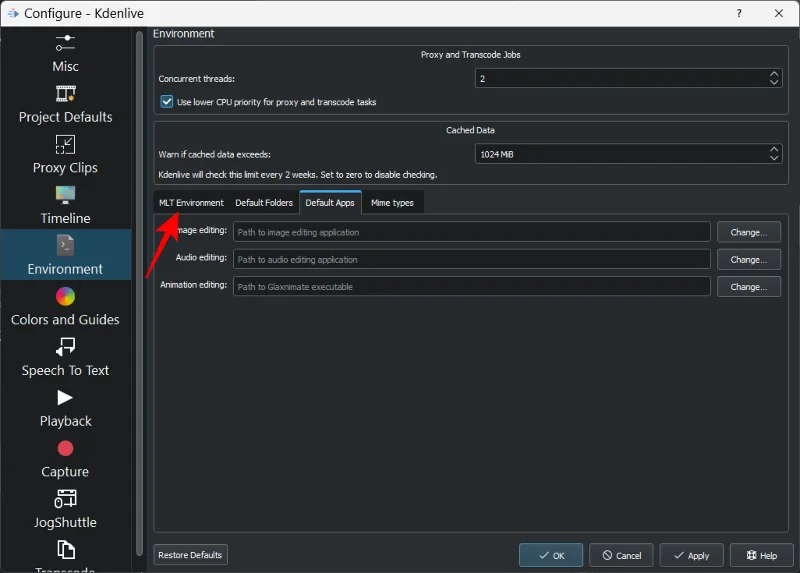This screenshot has height=573, width=800.
Task: Select the Default Apps tab
Action: pos(330,203)
